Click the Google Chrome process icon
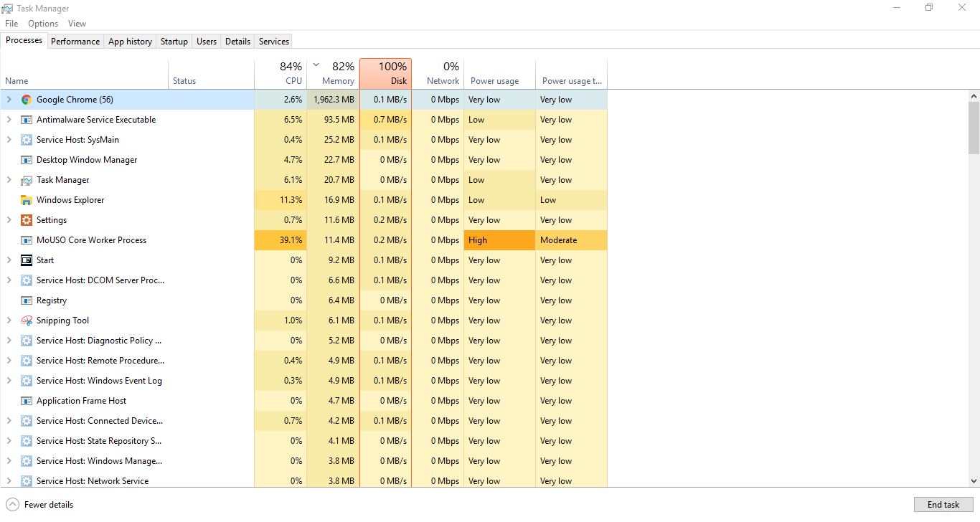 pos(27,100)
